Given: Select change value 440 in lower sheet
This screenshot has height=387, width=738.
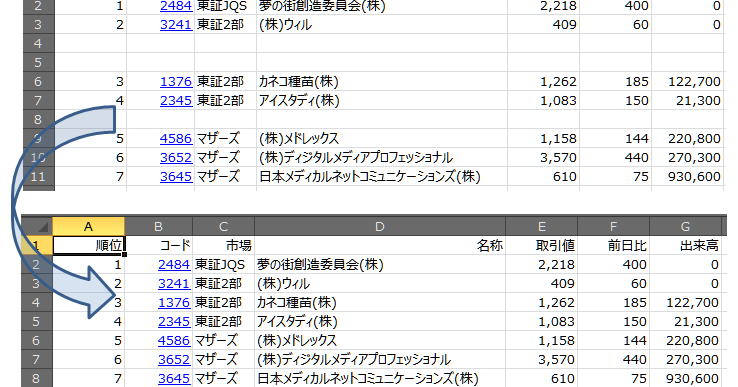Looking at the screenshot, I should (613, 359).
